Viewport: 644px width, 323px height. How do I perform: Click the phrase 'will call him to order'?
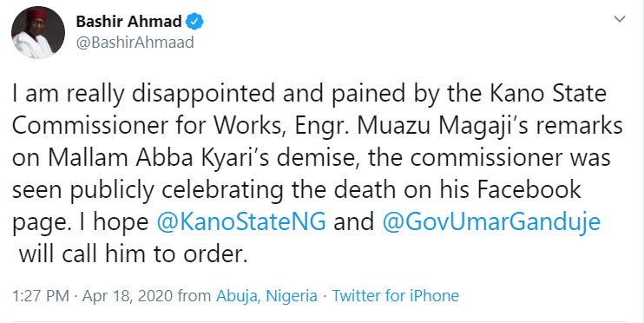[134, 254]
